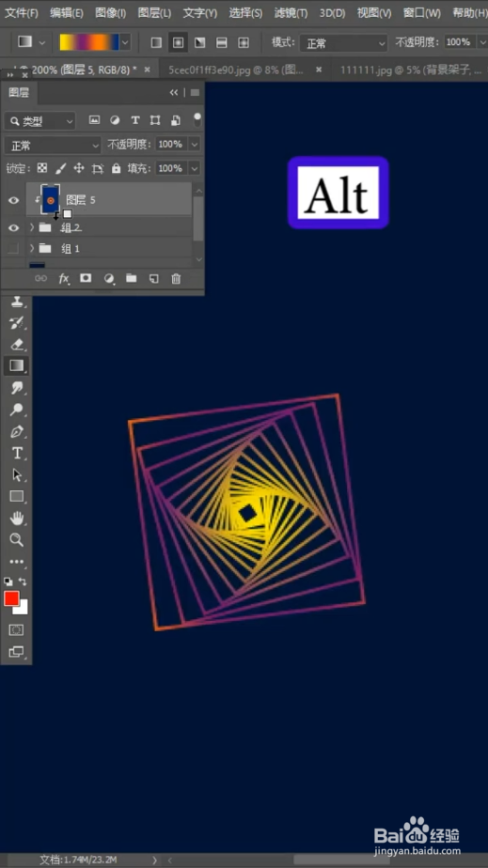Viewport: 488px width, 868px height.
Task: Choose diamond gradient style
Action: 244,42
